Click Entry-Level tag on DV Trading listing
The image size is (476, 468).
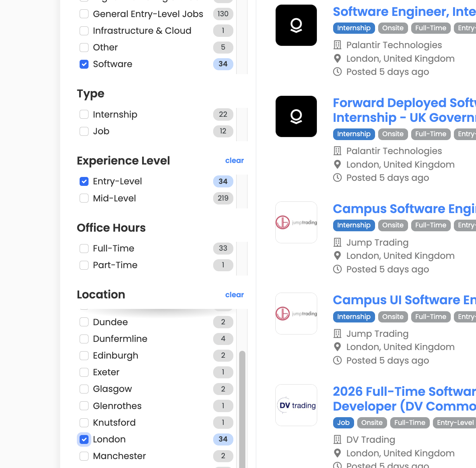pos(454,423)
